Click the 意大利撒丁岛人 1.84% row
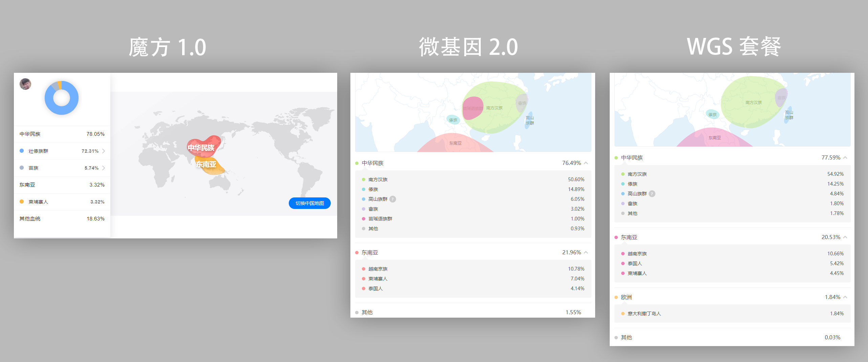This screenshot has height=362, width=868. point(732,314)
